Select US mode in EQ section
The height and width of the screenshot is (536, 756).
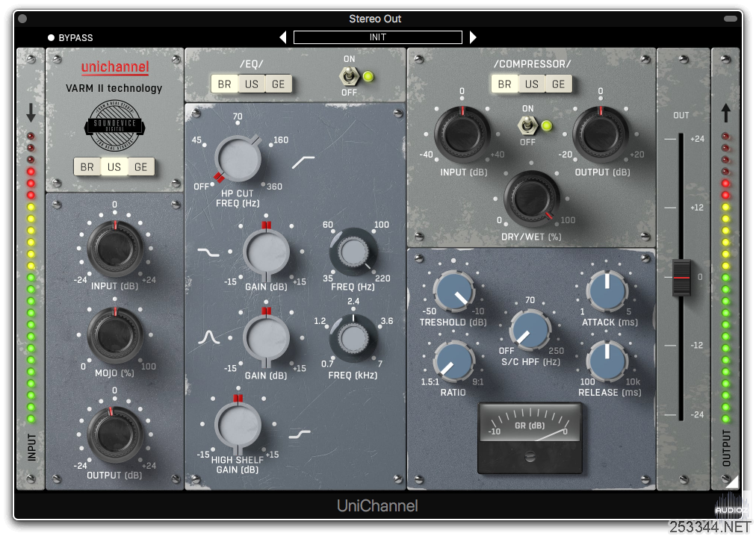pyautogui.click(x=252, y=84)
